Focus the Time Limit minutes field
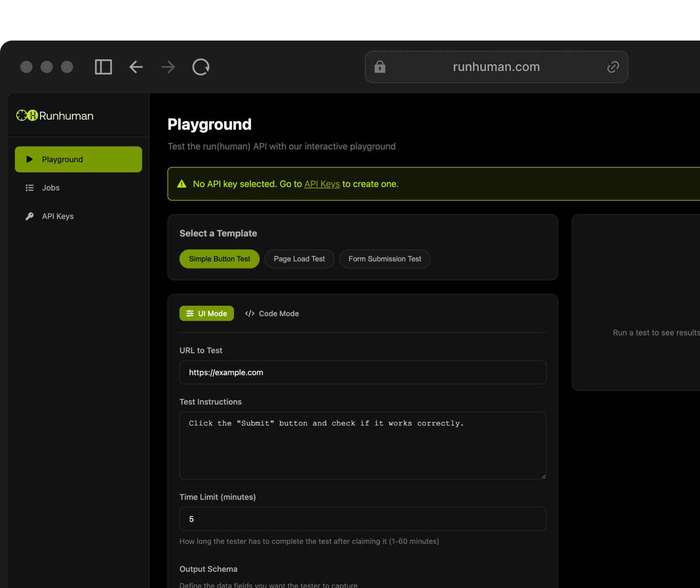 362,519
